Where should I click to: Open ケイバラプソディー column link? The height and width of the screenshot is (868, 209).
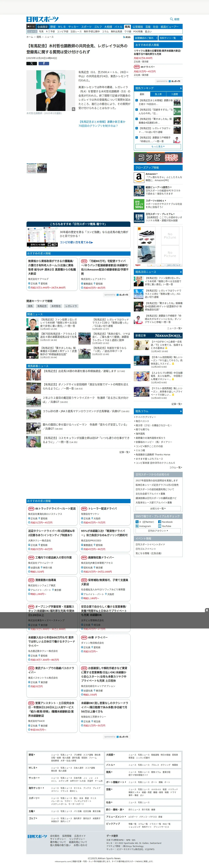click(x=146, y=417)
